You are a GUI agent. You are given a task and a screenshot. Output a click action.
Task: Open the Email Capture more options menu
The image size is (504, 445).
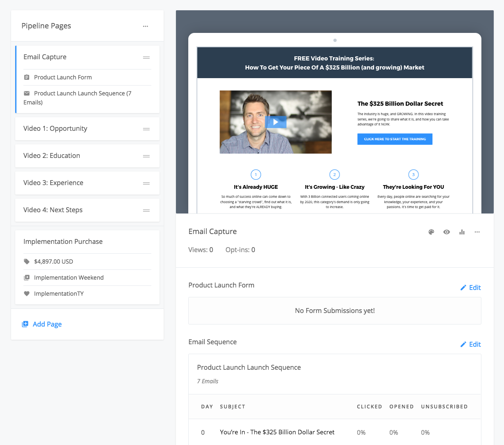477,232
